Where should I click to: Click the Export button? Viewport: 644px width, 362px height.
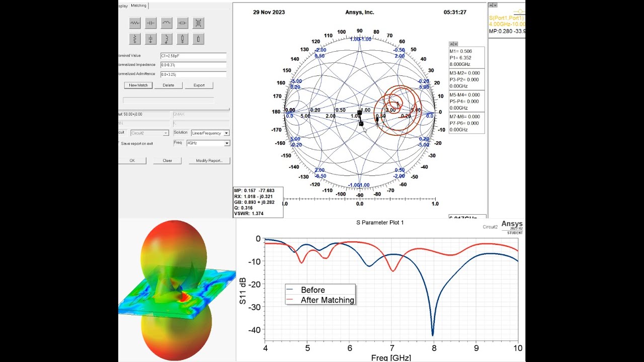coord(199,85)
